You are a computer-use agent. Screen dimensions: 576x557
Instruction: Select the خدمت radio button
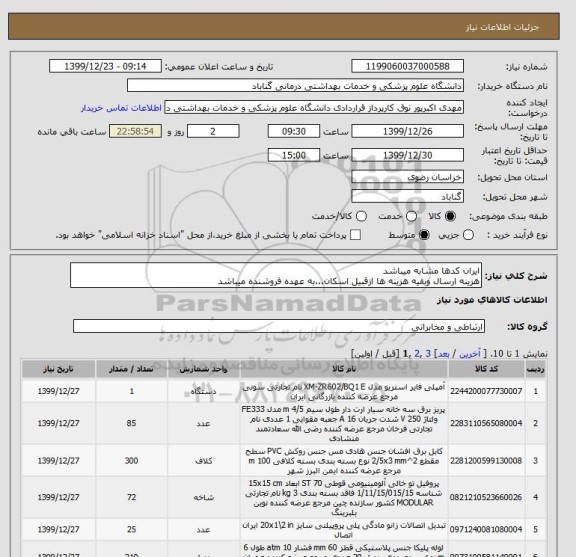411,216
